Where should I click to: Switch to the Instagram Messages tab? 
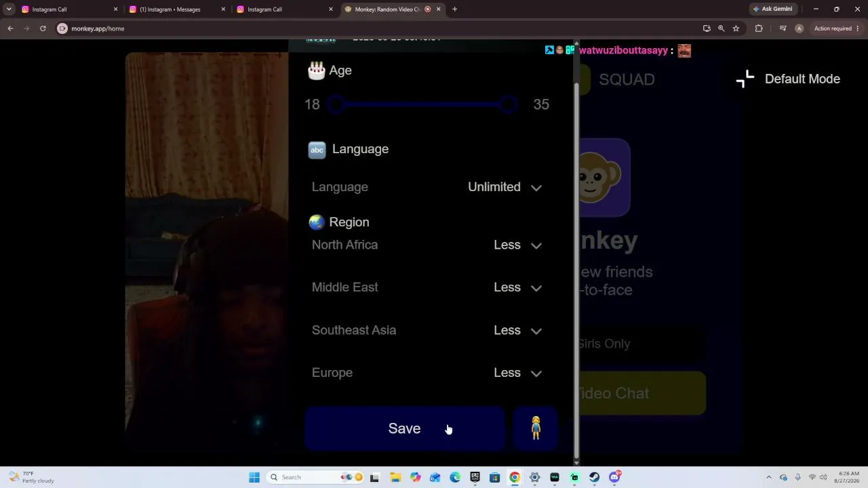(176, 9)
